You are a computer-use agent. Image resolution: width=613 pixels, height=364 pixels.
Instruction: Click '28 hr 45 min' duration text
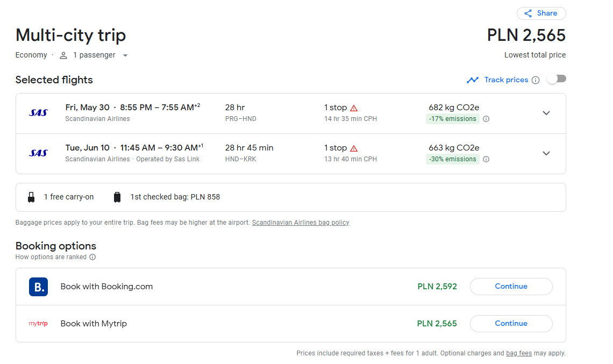[249, 148]
